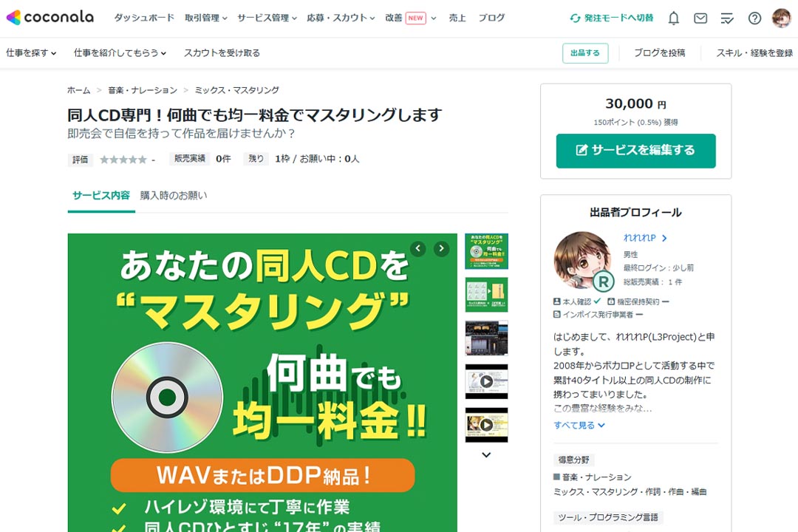Click the 出品する button
The image size is (798, 532).
584,53
